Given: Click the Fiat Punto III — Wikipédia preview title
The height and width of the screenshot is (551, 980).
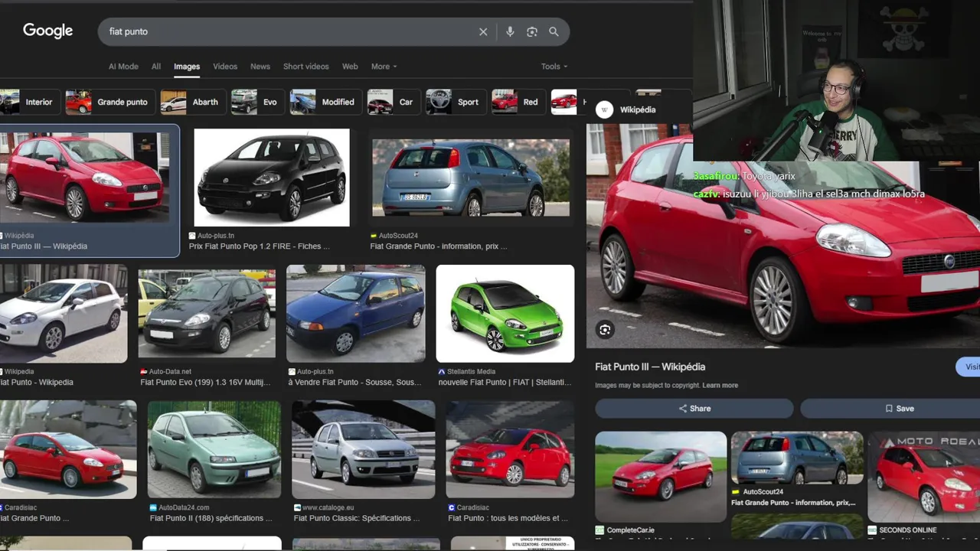Looking at the screenshot, I should point(650,367).
